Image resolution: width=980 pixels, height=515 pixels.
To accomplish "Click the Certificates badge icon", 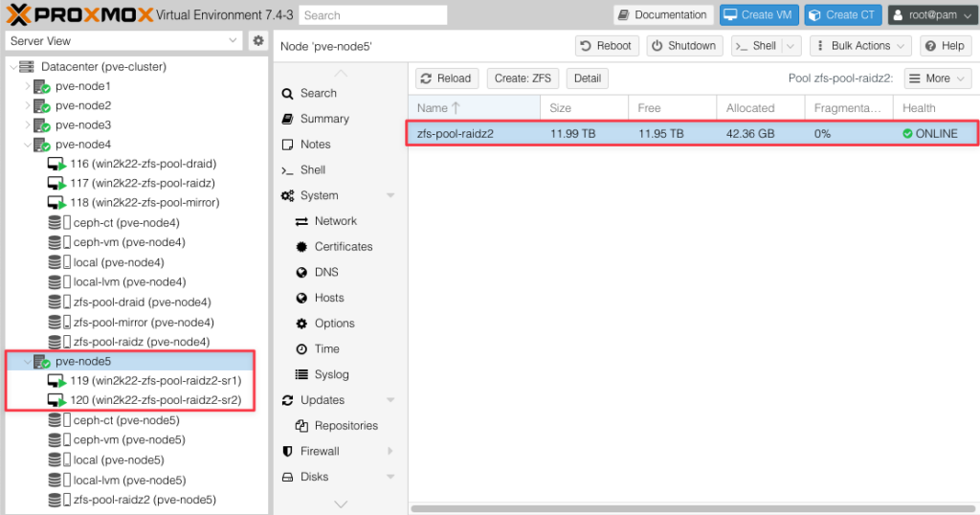I will click(x=301, y=247).
